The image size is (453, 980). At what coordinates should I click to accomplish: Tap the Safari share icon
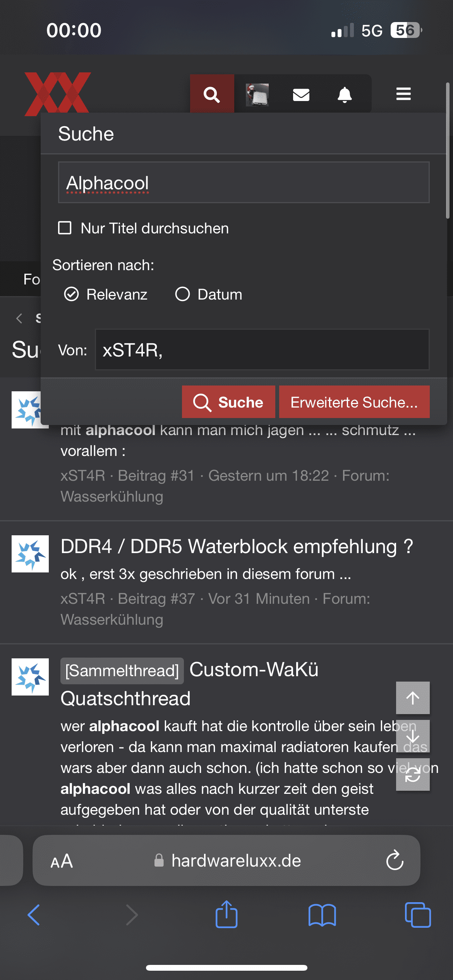[x=226, y=915]
